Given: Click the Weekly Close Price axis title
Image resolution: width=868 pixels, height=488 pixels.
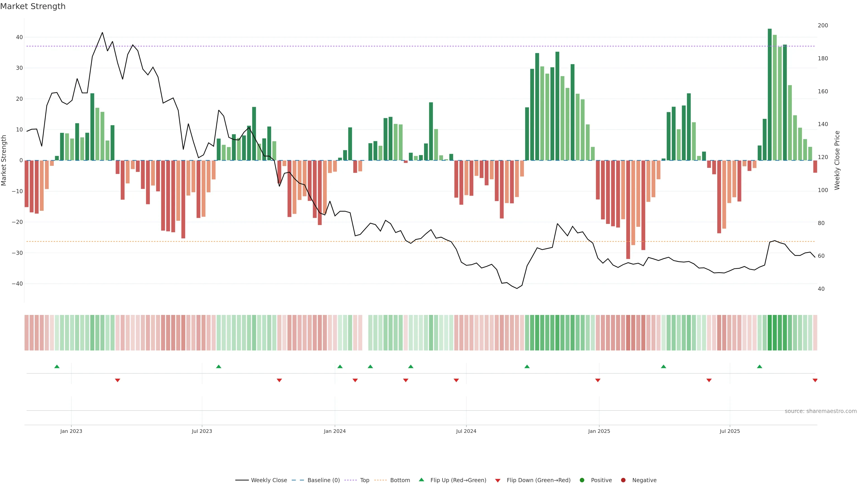Looking at the screenshot, I should (x=837, y=160).
